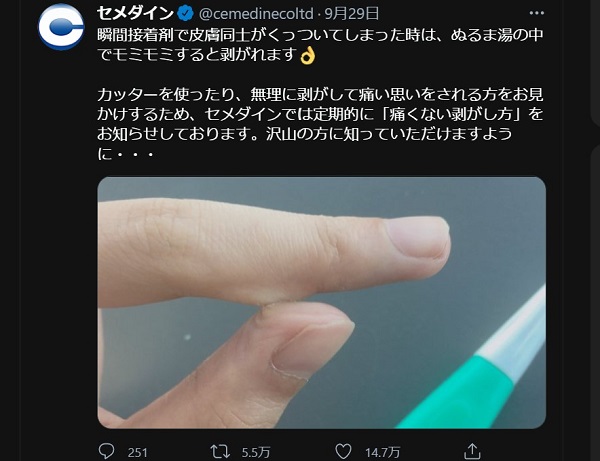Like the tweet with the heart icon

coord(343,451)
